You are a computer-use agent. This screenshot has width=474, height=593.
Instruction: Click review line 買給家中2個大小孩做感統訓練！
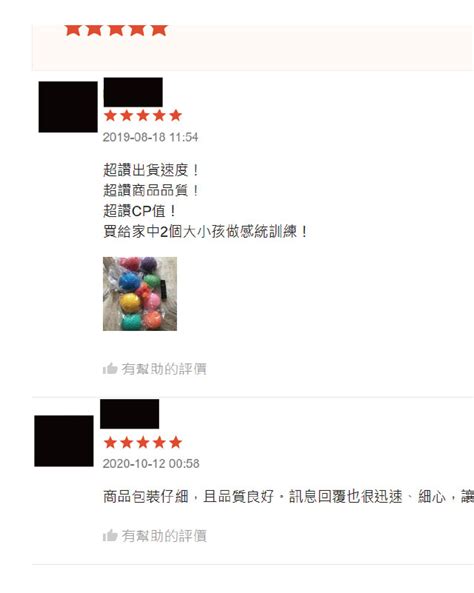tap(205, 231)
